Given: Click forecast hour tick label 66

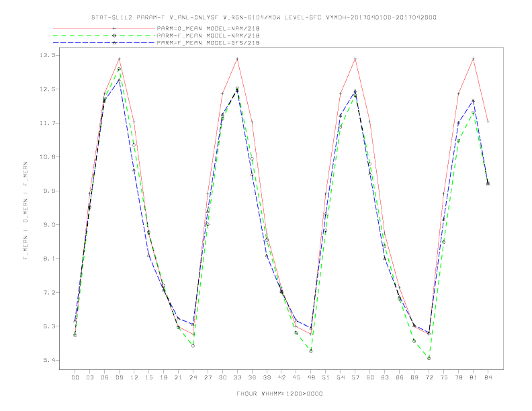Looking at the screenshot, I should tap(400, 377).
